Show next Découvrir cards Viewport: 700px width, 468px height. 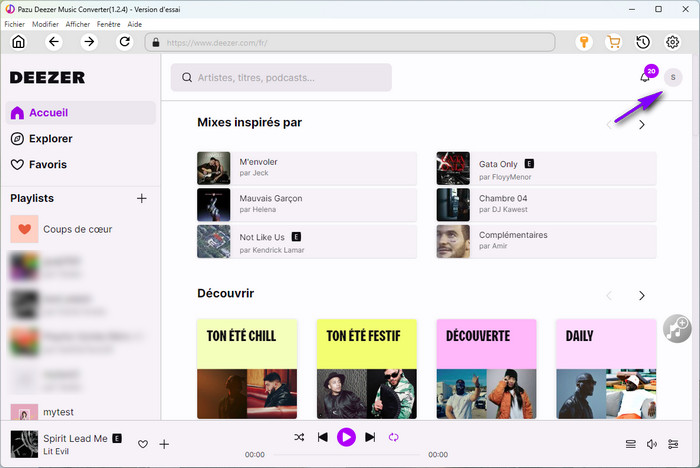coord(642,296)
